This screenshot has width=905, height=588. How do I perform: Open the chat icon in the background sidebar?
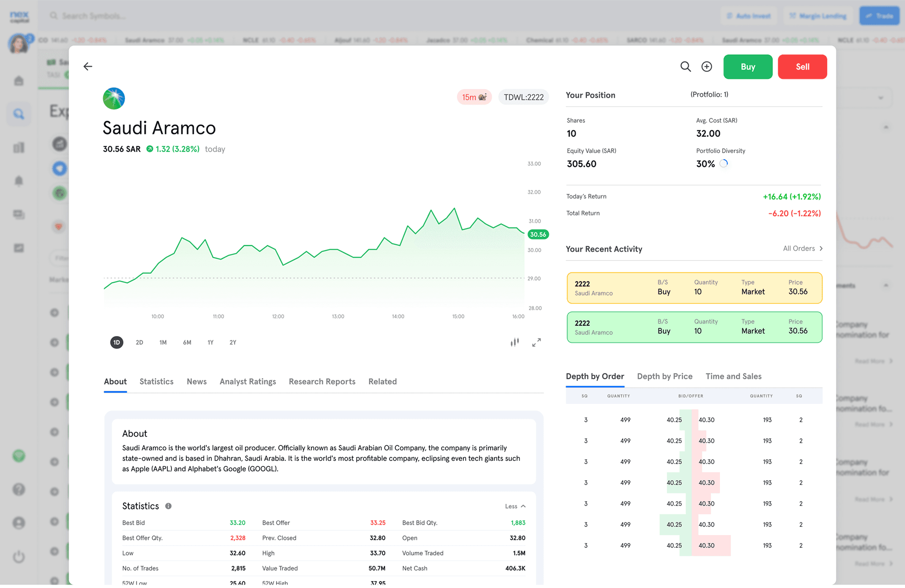19,214
